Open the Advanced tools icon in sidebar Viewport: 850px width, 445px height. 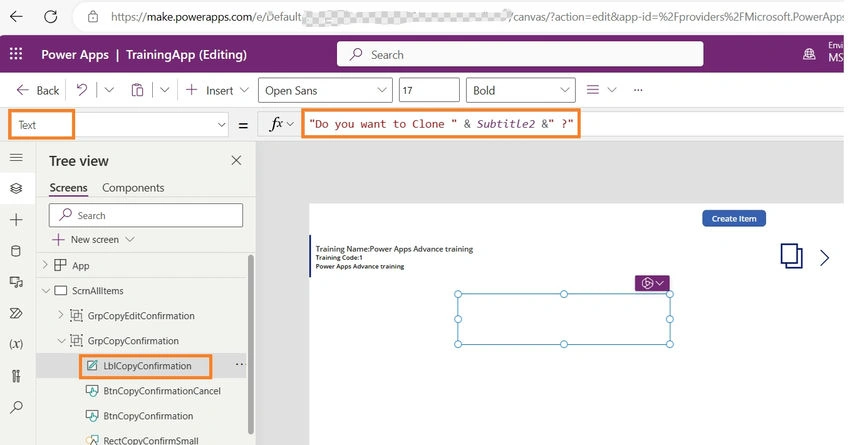[x=16, y=376]
